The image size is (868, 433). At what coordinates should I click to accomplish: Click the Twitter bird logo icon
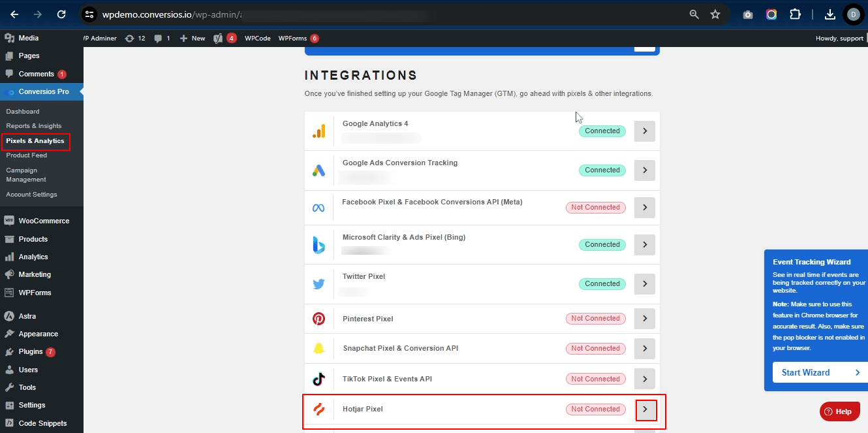coord(318,284)
